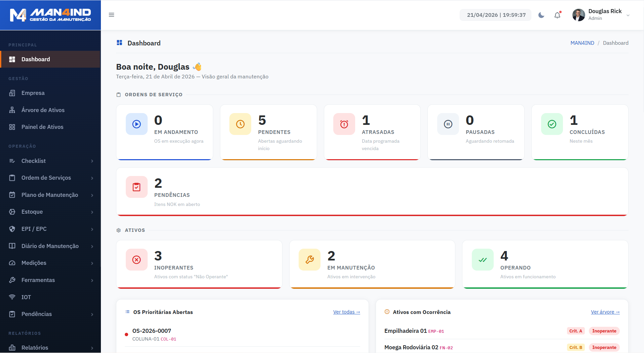Viewport: 644px width, 353px height.
Task: Select the OS-2026-0007 entry
Action: (152, 331)
